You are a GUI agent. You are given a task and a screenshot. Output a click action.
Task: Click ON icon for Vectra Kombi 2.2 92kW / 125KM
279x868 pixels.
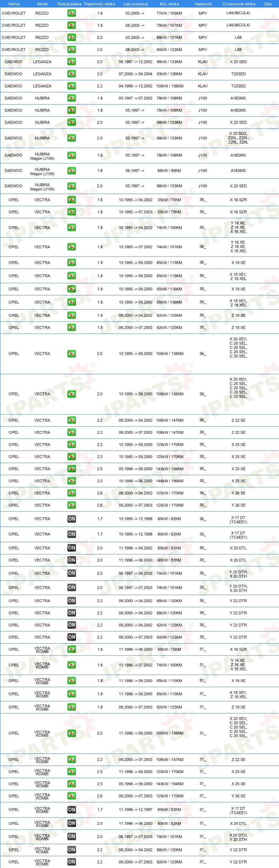(72, 862)
